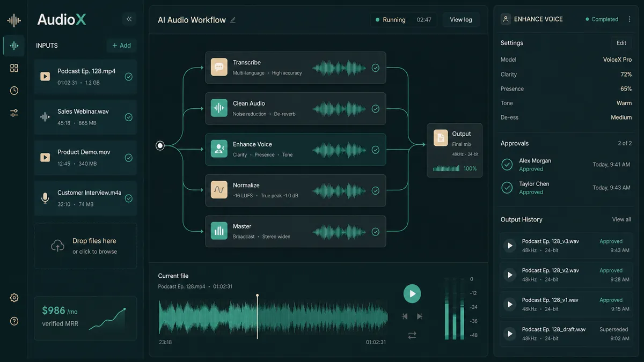Open the settings gear in sidebar
Image resolution: width=644 pixels, height=362 pixels.
point(14,298)
